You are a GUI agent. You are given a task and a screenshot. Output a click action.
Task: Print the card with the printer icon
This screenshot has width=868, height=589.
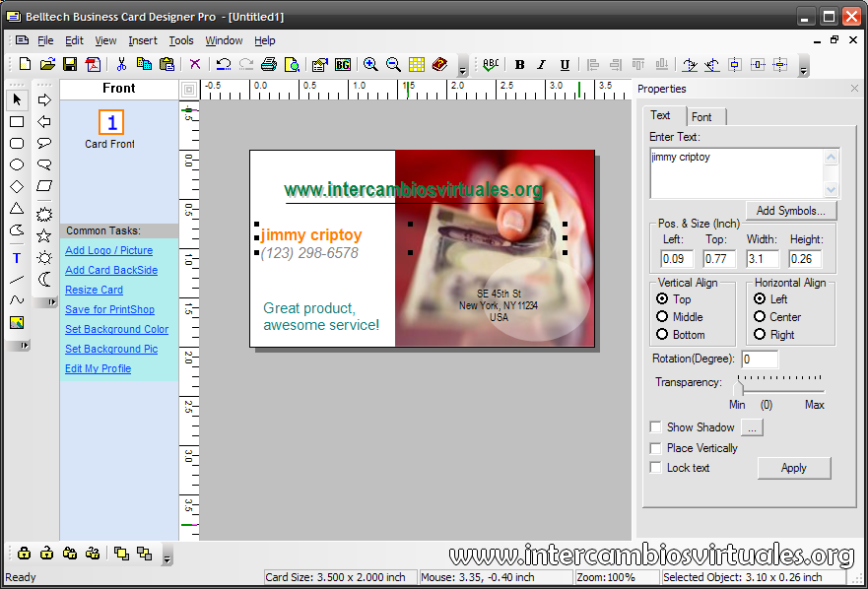(x=269, y=64)
